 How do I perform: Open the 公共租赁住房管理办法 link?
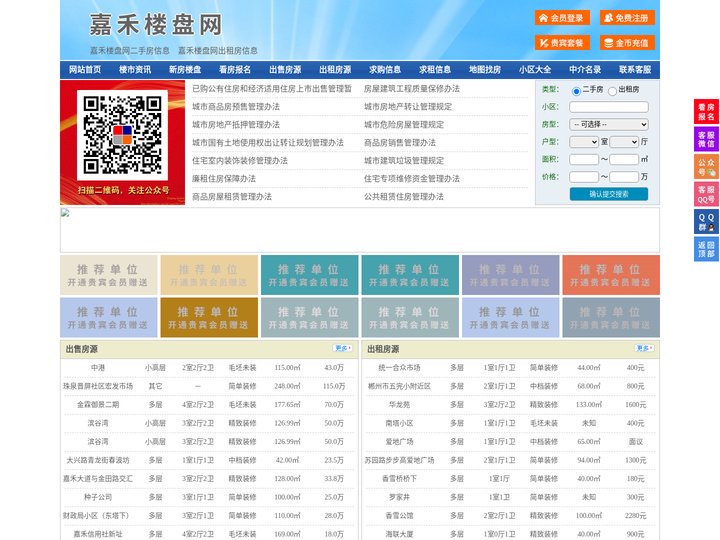coord(404,197)
